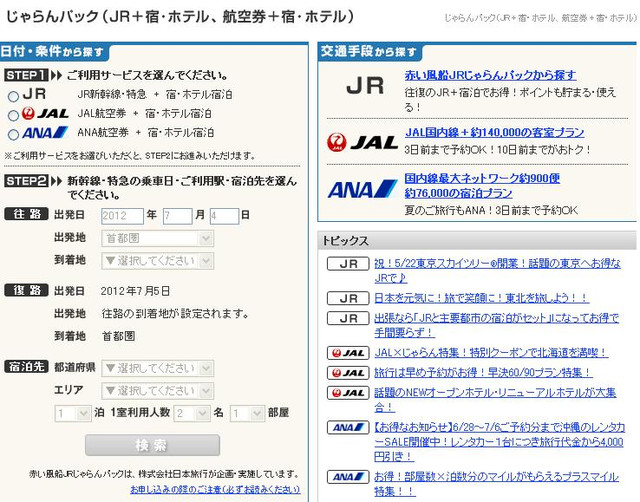640x502 pixels.
Task: Click the STEP1 label badge
Action: pyautogui.click(x=26, y=75)
